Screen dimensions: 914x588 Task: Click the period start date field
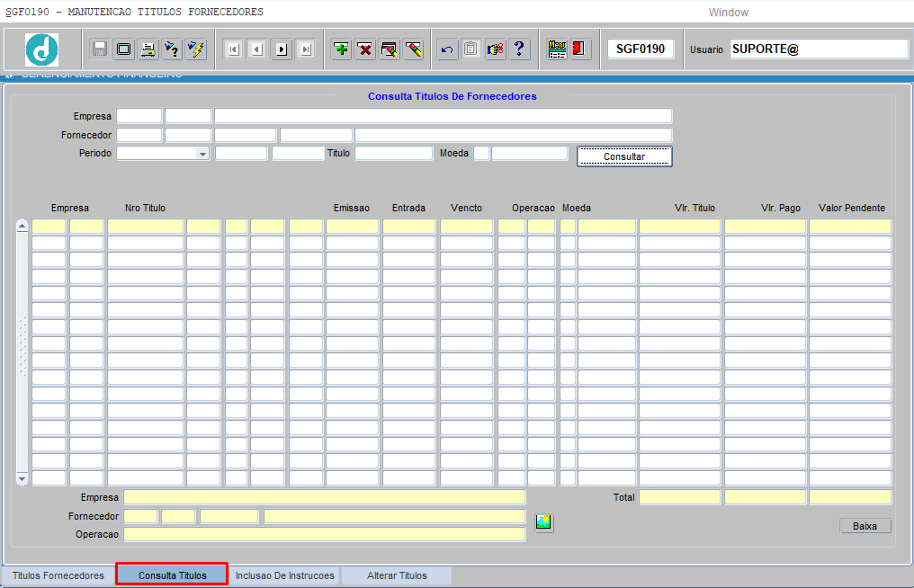click(x=241, y=153)
